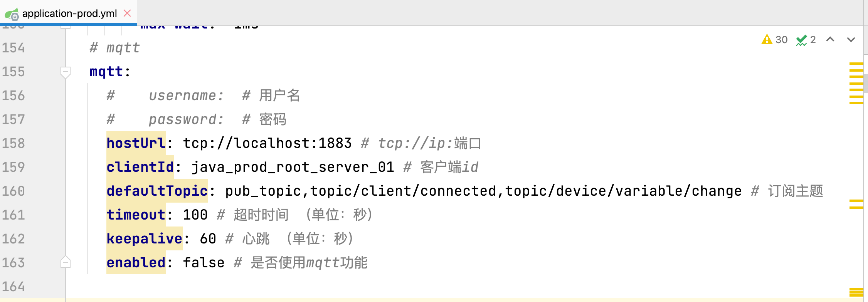Go to previous highlighted error arrow
868x302 pixels.
click(830, 39)
